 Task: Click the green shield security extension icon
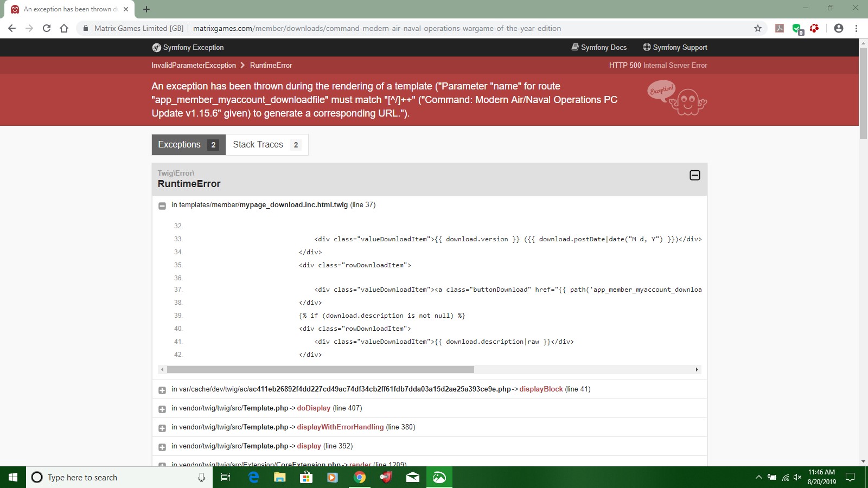click(x=796, y=28)
